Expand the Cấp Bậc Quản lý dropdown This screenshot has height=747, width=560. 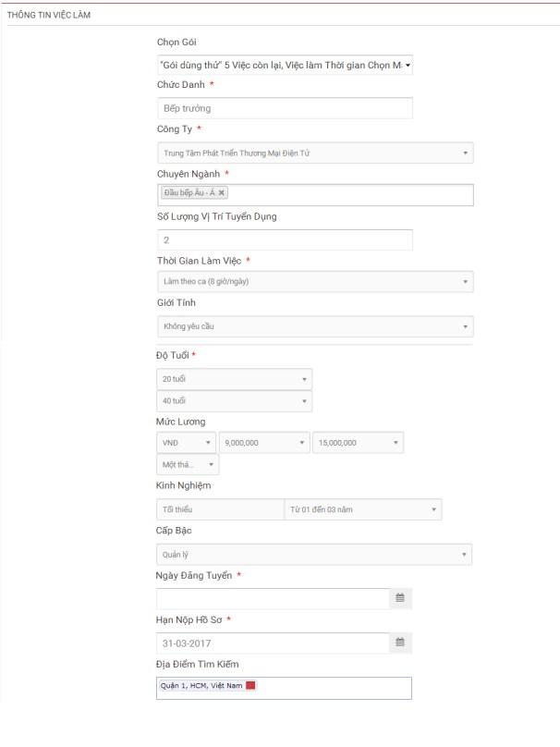pos(315,555)
